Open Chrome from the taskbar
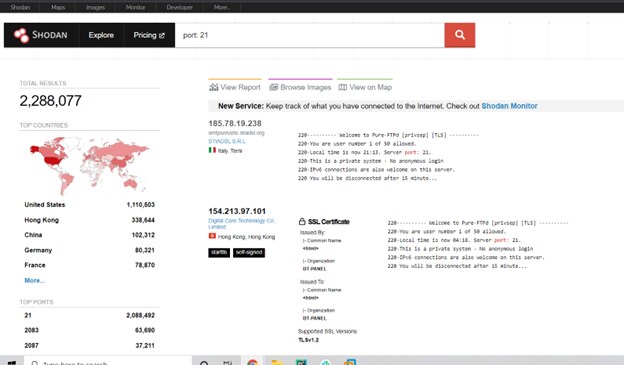Image resolution: width=624 pixels, height=365 pixels. pos(252,362)
